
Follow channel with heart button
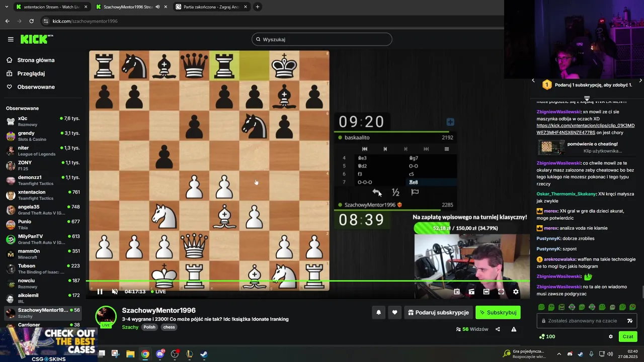tap(394, 312)
